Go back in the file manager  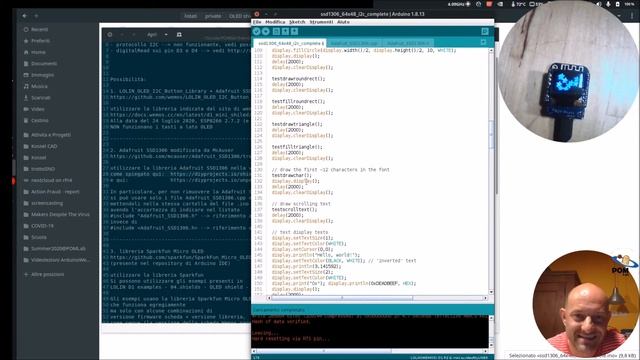[x=24, y=16]
